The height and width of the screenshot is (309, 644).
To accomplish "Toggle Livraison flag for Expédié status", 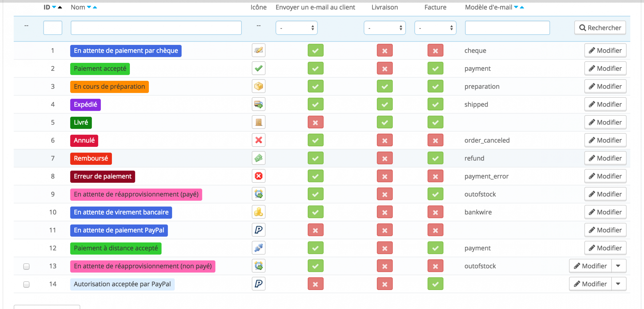I will point(385,104).
